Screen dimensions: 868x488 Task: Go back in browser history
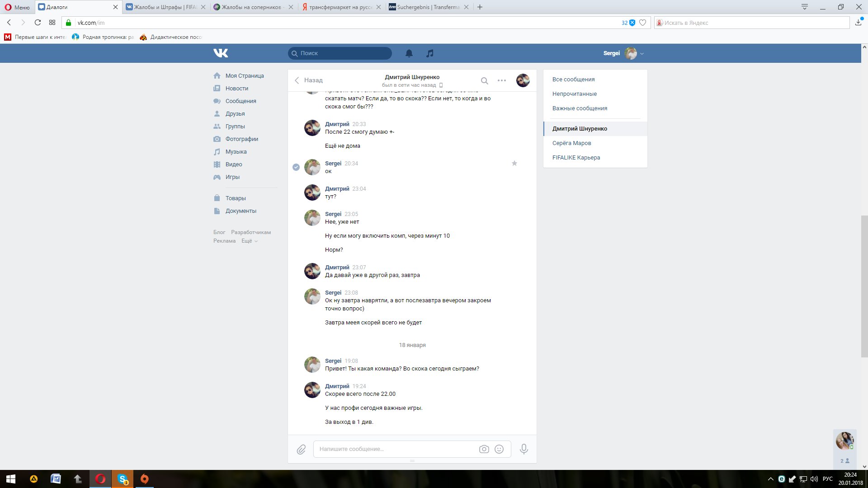9,23
